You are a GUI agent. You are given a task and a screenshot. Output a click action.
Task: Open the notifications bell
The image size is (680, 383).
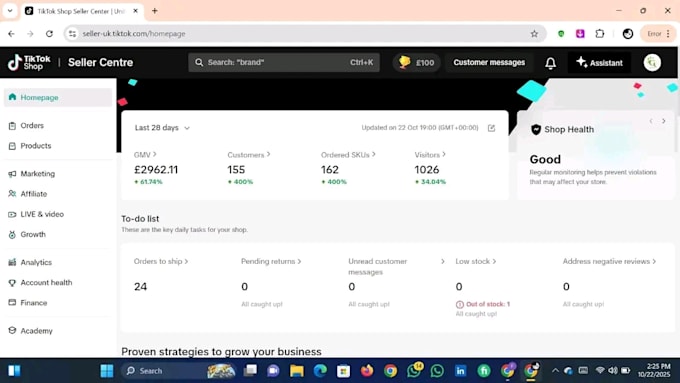click(550, 63)
